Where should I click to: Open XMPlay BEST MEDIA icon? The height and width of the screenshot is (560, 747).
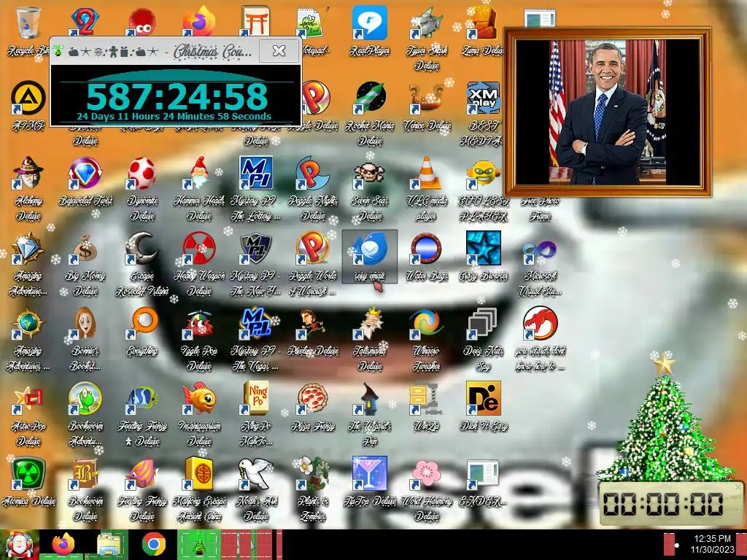coord(483,98)
